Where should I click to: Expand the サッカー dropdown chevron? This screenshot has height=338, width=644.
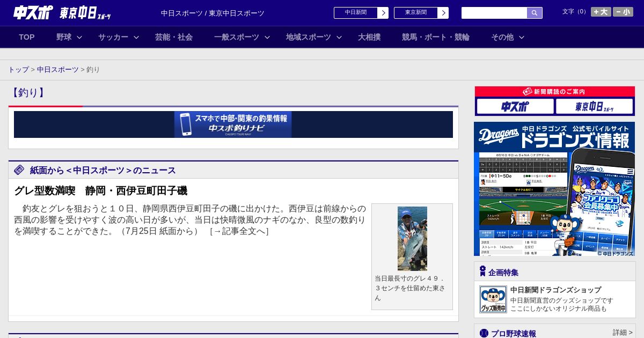click(136, 38)
